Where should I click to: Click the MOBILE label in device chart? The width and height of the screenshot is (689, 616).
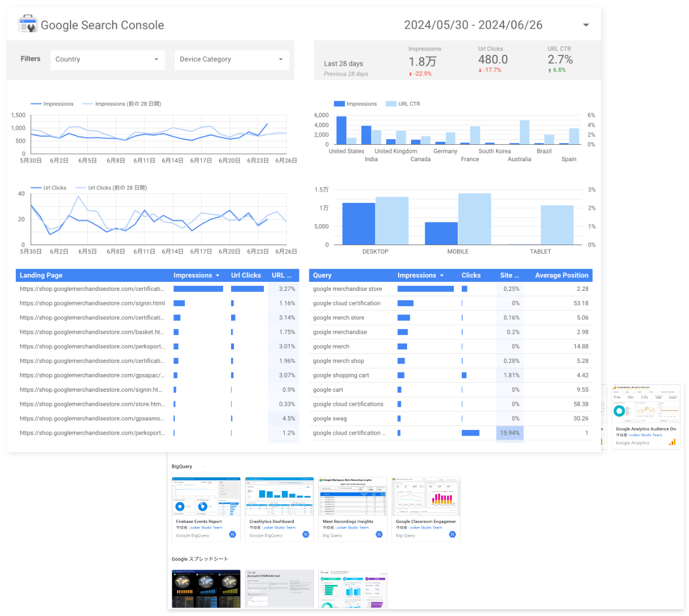458,252
